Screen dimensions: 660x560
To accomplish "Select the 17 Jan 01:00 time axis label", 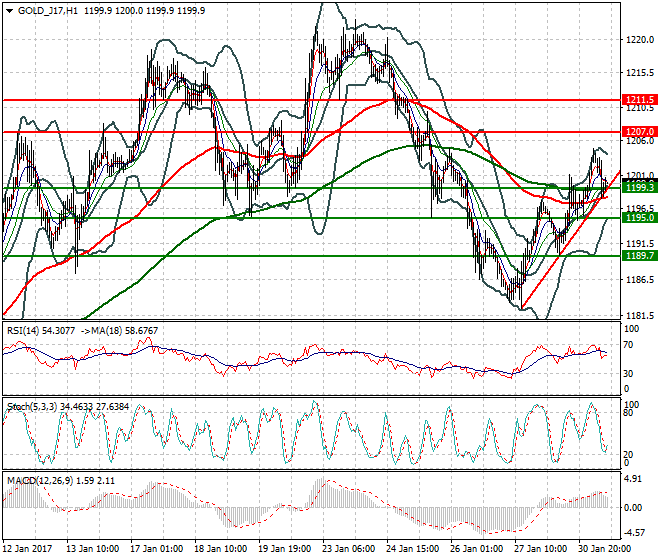I will coord(157,549).
